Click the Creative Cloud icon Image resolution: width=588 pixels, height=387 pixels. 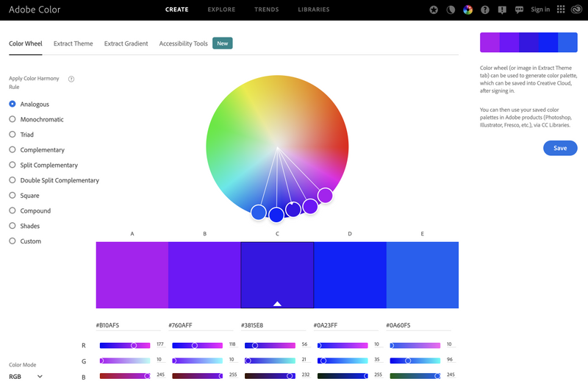(576, 10)
